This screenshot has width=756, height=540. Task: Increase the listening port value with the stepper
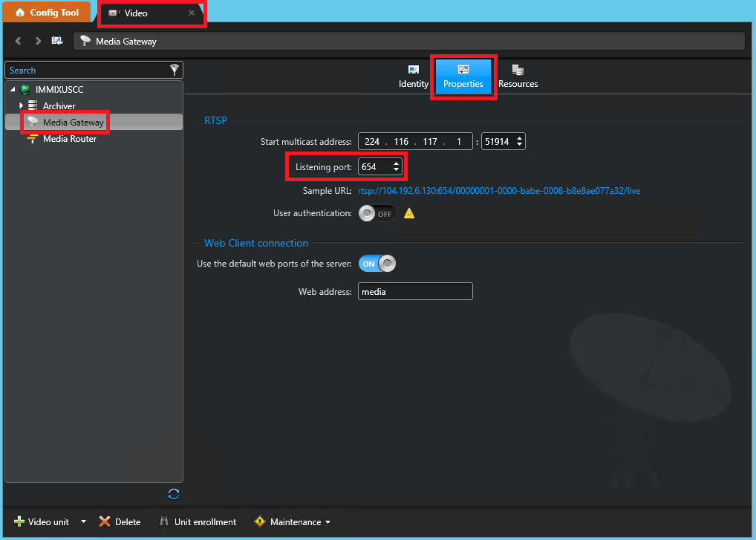coord(396,163)
